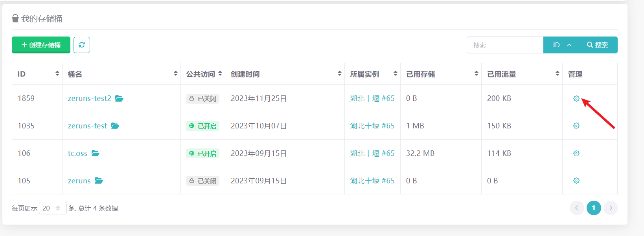Open 湖北十堰 #65 instance link for bucket 1035
This screenshot has height=236, width=644.
[372, 126]
